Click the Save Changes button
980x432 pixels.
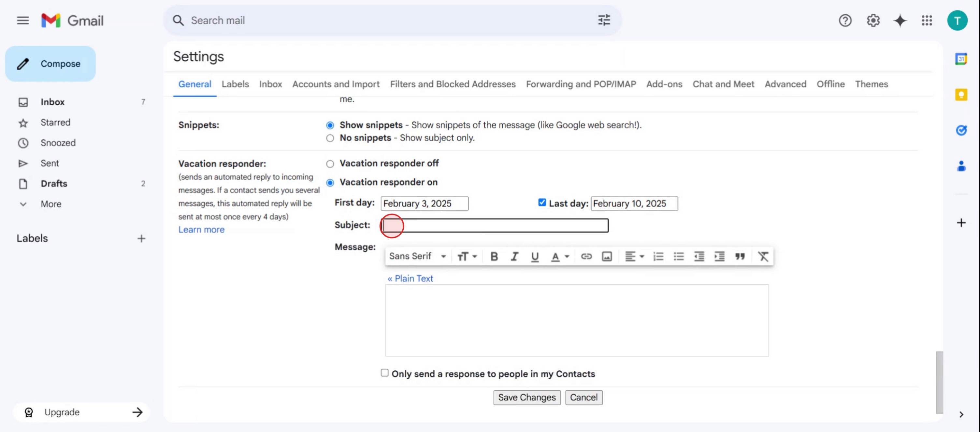point(526,397)
